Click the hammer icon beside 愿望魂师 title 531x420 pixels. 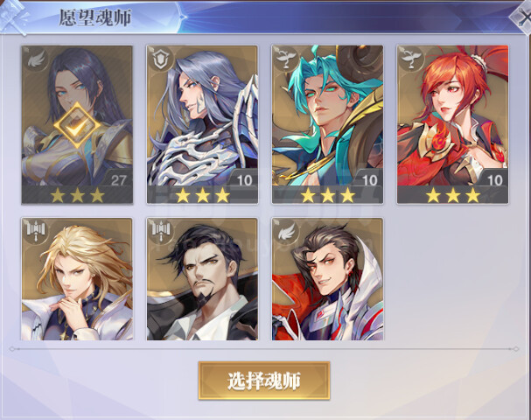13,17
